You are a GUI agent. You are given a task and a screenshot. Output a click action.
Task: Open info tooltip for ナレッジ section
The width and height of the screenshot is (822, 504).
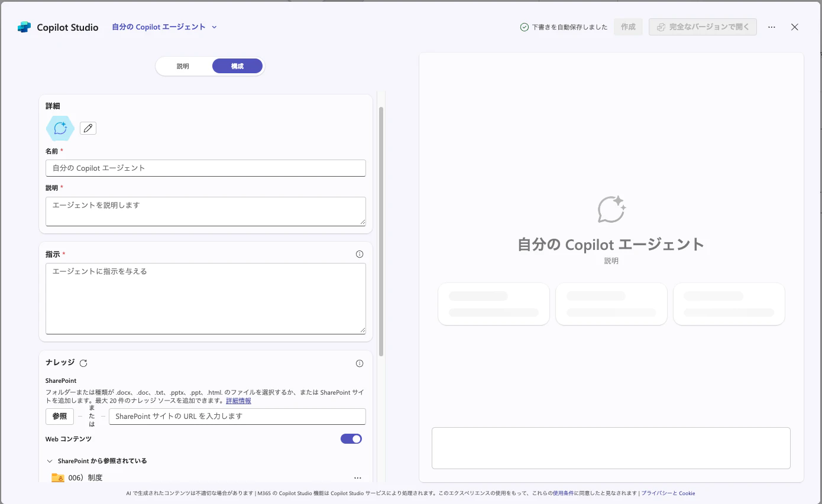(360, 363)
